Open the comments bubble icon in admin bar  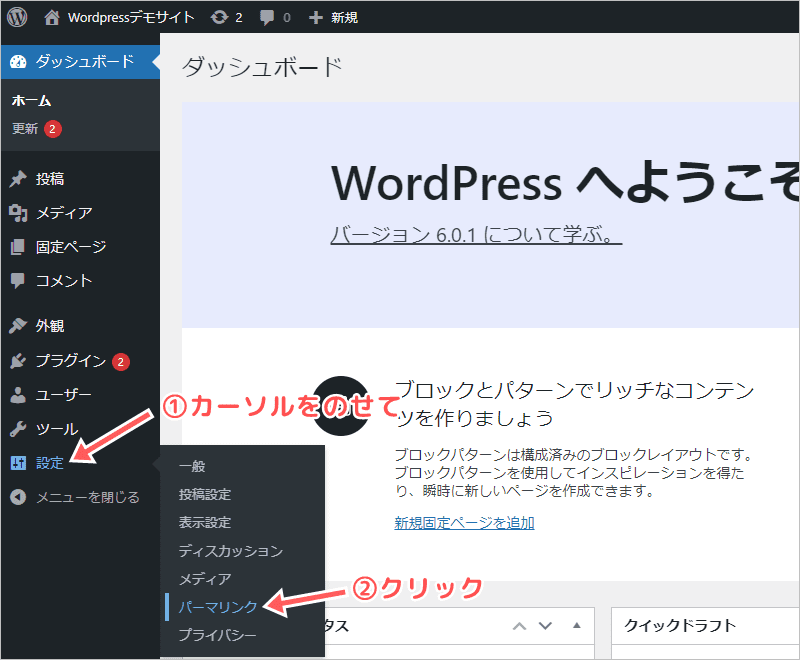[267, 17]
